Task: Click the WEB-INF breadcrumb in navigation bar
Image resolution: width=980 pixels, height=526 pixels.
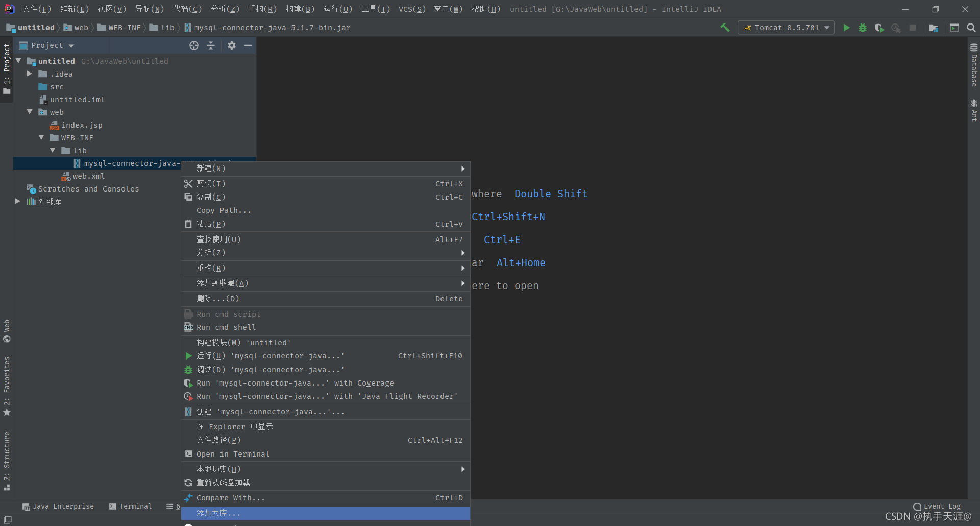Action: point(119,28)
